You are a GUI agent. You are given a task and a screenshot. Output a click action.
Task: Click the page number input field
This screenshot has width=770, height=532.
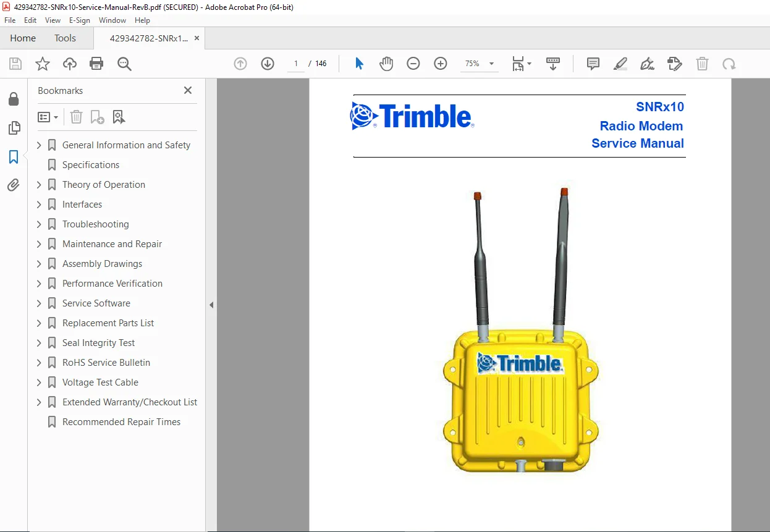pos(296,64)
